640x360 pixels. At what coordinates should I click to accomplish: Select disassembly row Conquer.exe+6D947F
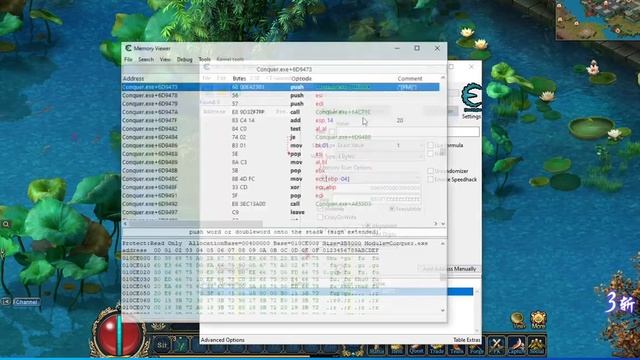click(x=280, y=120)
